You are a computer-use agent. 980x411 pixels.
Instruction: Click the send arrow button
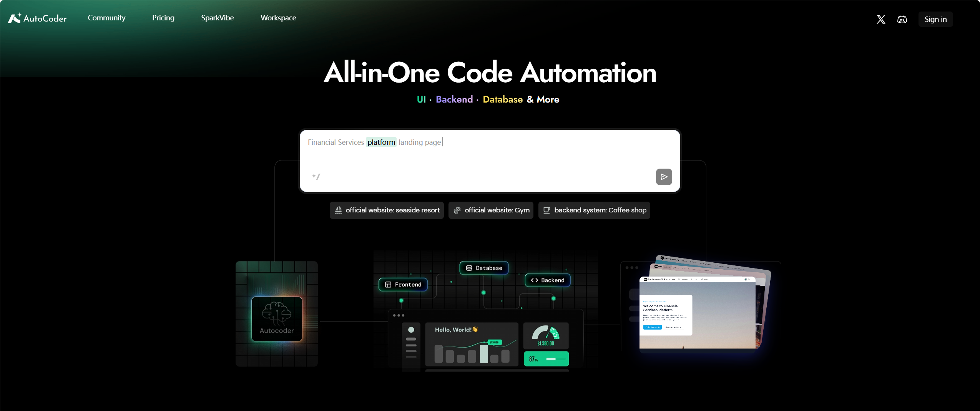pos(664,177)
